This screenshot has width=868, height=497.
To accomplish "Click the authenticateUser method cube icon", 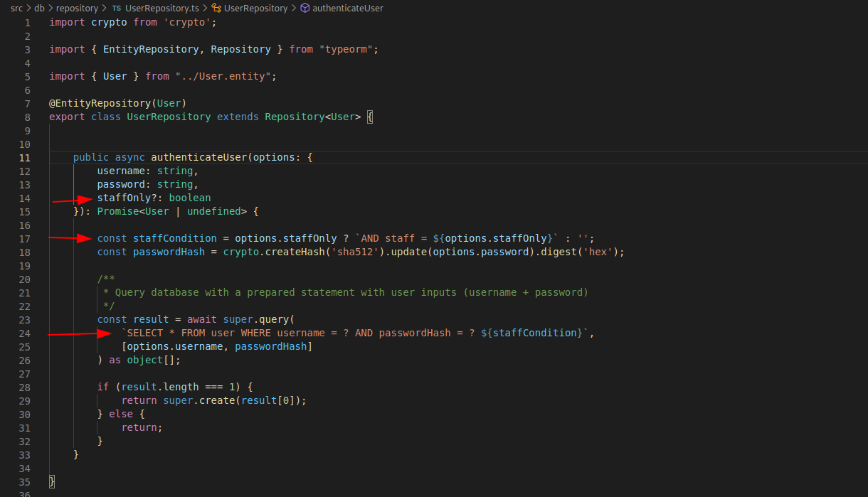I will click(305, 9).
